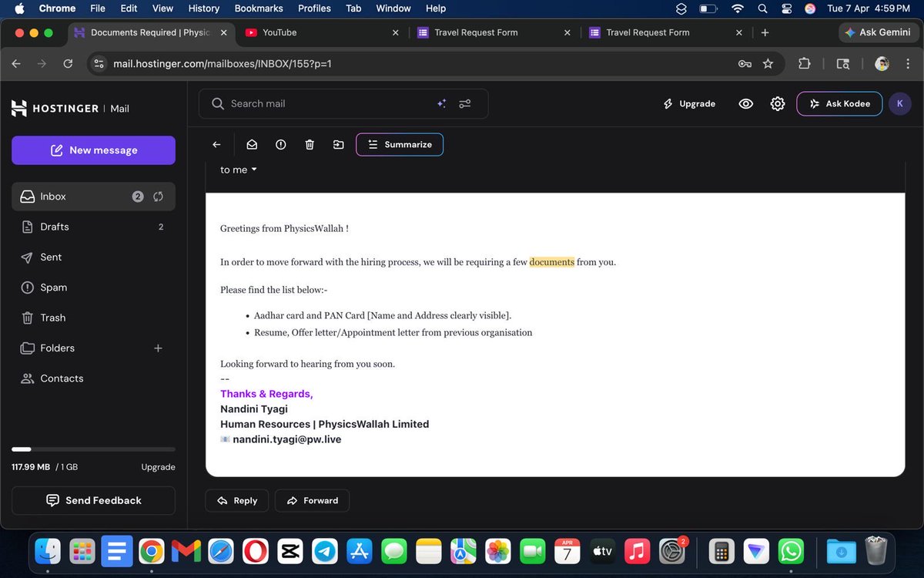Open System Settings from the Dock

click(672, 551)
